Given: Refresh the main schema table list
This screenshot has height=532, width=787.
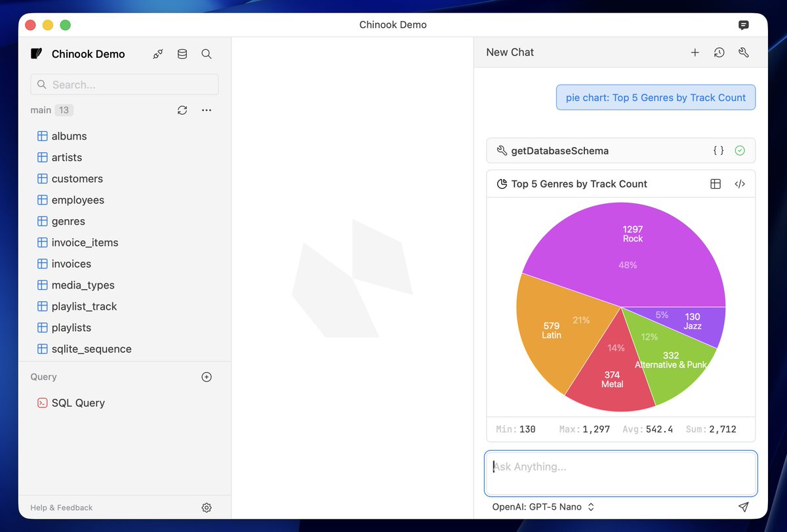Looking at the screenshot, I should pyautogui.click(x=182, y=110).
